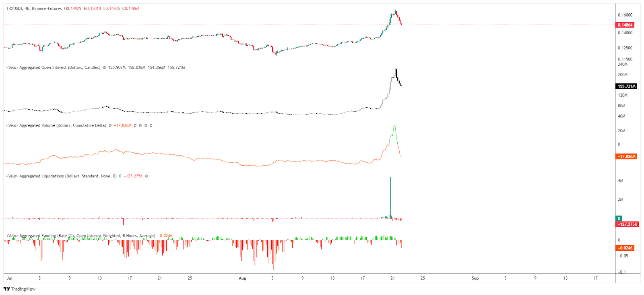Image resolution: width=644 pixels, height=295 pixels.
Task: Select the Velo Aggregated Open Interest indicator title
Action: (x=53, y=68)
